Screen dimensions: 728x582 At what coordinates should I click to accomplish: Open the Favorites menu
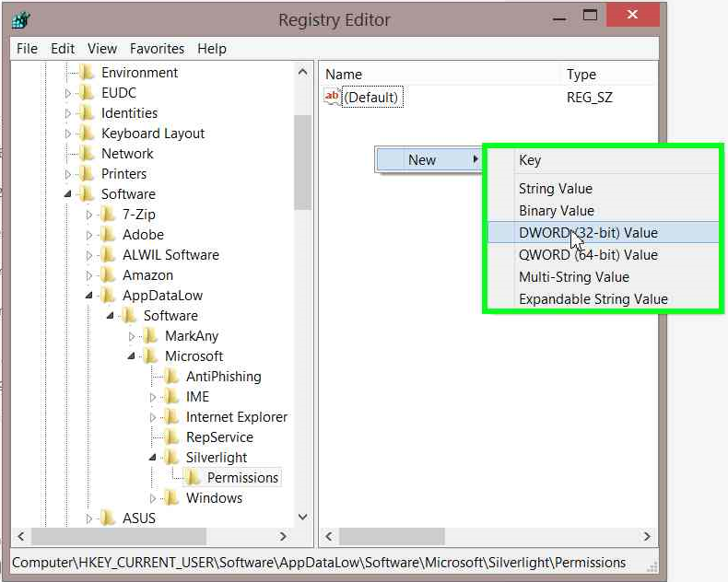(x=157, y=48)
